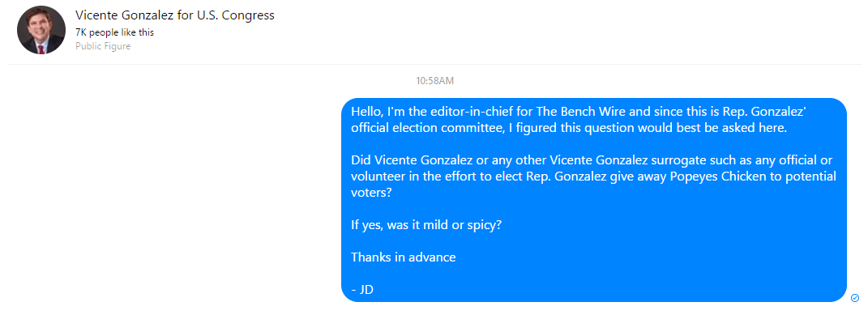Click the word spicy? in the message
Viewport: 868px width, 319px height.
pos(485,226)
